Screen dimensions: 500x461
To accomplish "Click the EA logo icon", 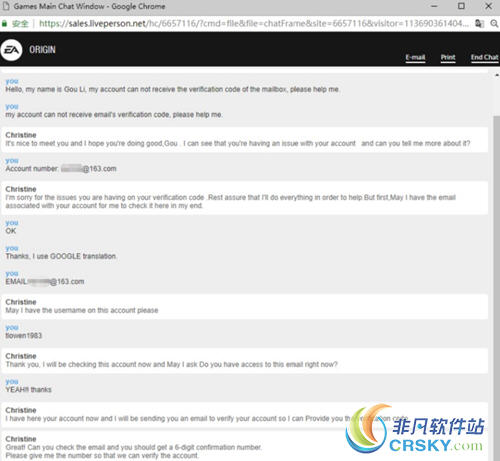I will point(11,50).
